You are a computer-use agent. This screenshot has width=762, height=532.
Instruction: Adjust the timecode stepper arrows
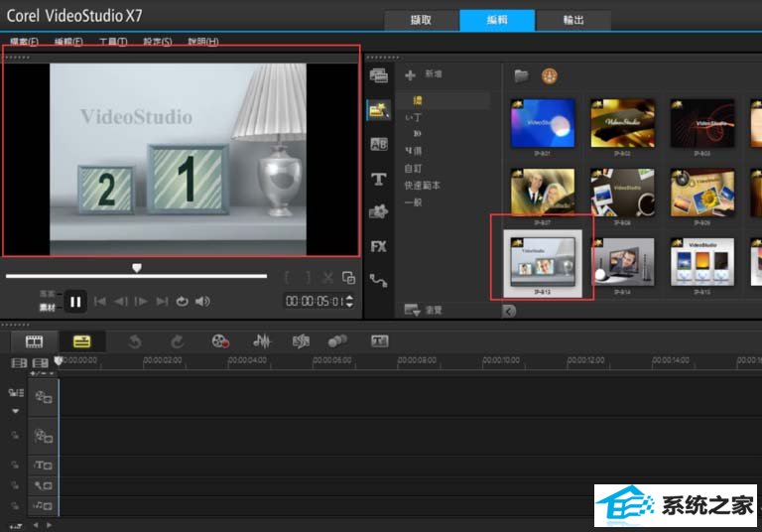click(x=349, y=302)
